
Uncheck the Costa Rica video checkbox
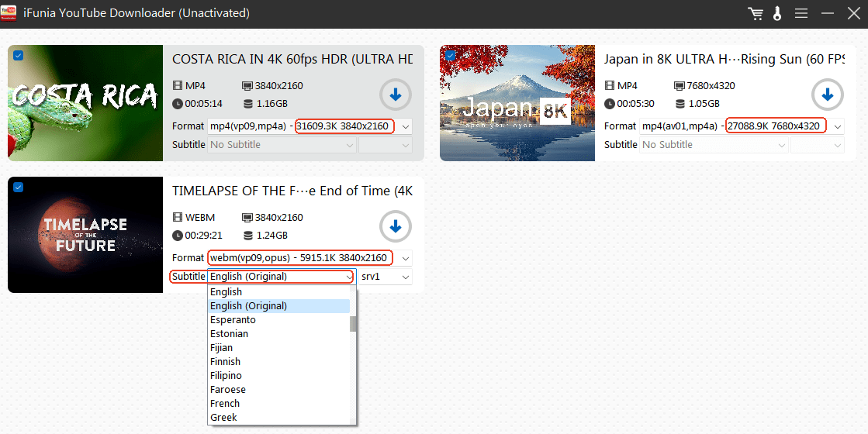click(19, 55)
